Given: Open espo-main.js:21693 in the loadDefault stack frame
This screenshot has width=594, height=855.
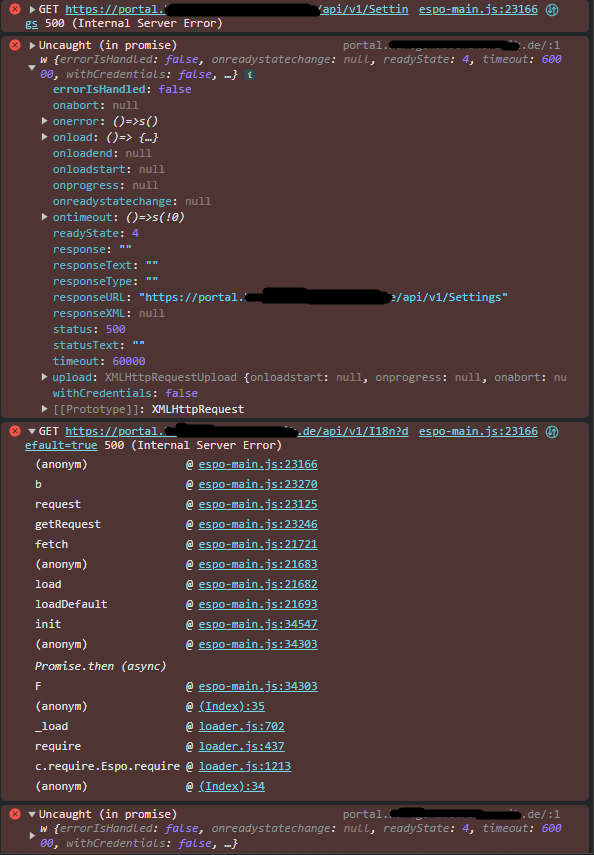Looking at the screenshot, I should coord(258,604).
